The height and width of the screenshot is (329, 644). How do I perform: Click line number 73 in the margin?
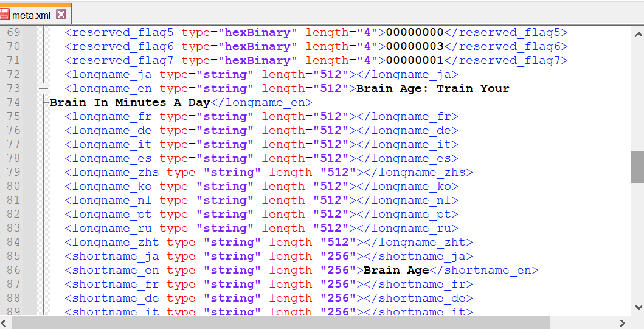[x=13, y=88]
